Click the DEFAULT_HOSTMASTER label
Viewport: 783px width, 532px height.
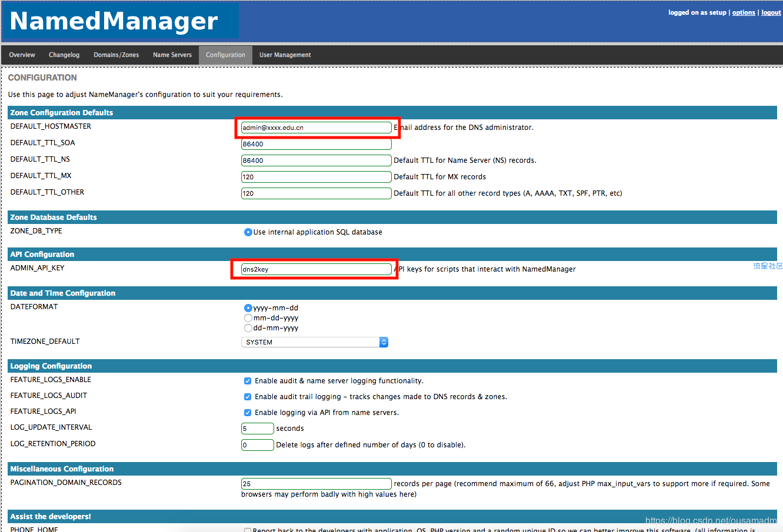[51, 126]
